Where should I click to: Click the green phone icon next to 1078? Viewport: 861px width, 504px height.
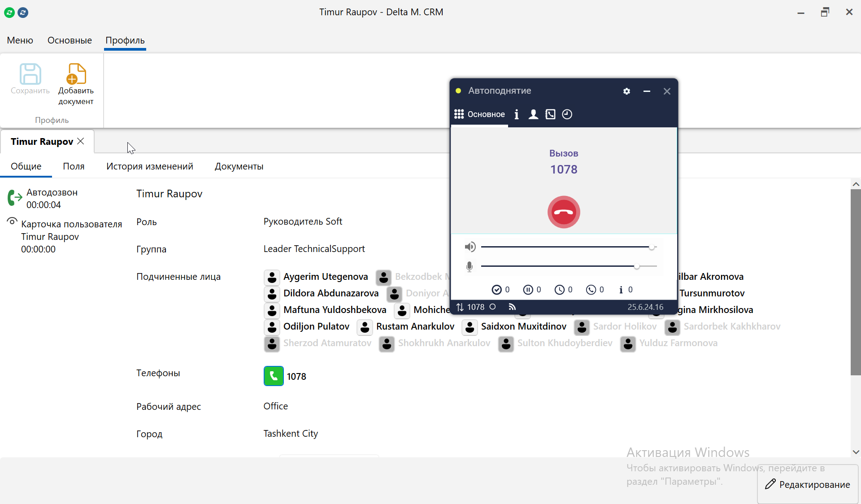pyautogui.click(x=274, y=376)
